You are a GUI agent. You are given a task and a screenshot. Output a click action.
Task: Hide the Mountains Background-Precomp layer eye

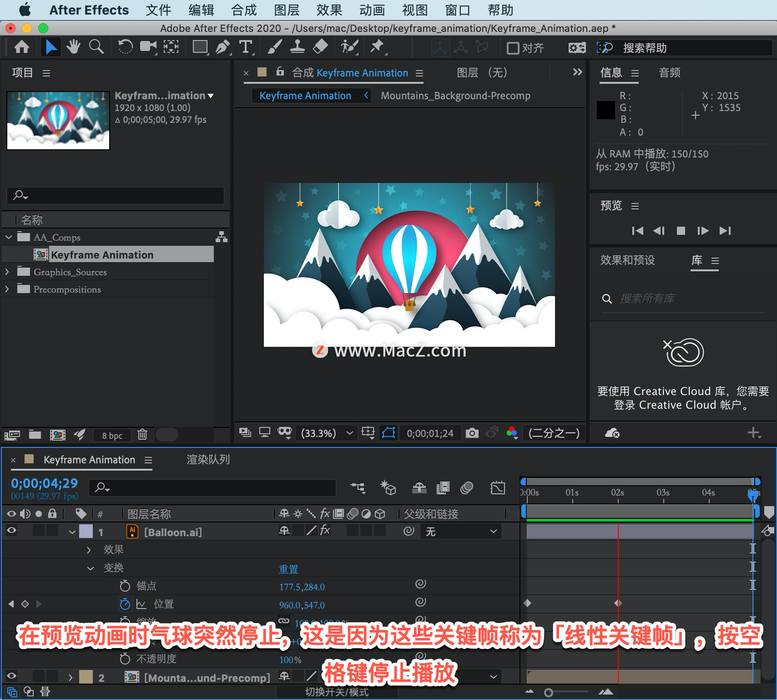(x=11, y=676)
